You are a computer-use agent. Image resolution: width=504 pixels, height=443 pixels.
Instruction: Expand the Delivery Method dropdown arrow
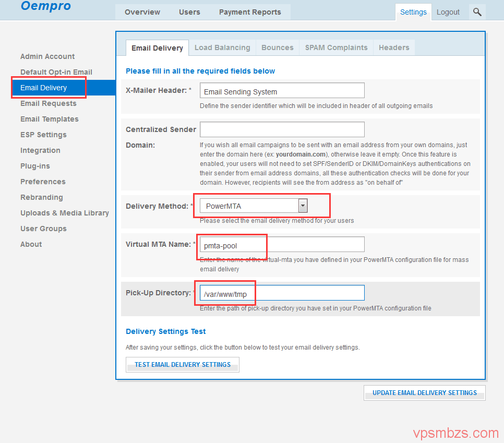click(x=303, y=206)
